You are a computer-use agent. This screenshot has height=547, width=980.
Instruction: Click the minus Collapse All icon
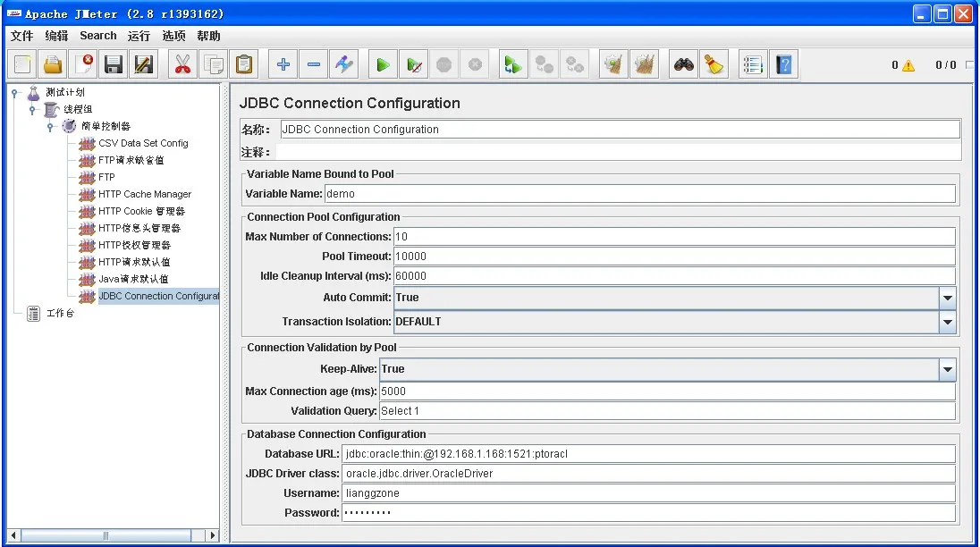tap(313, 64)
